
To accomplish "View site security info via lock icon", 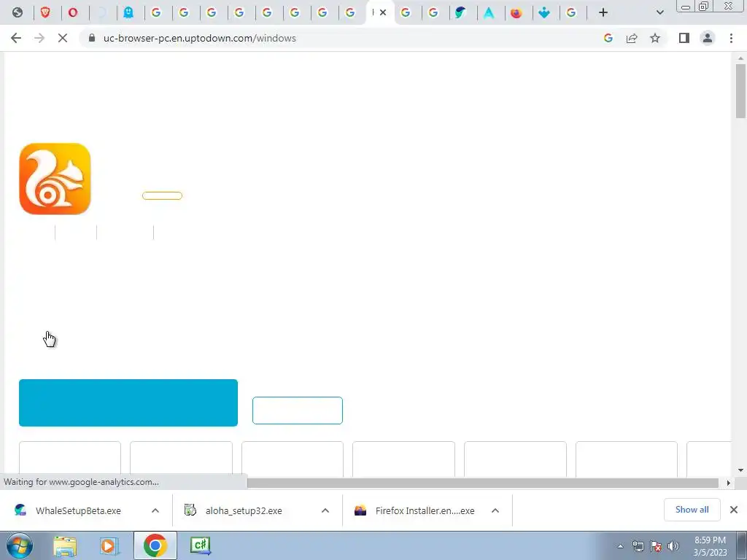I will pos(92,38).
